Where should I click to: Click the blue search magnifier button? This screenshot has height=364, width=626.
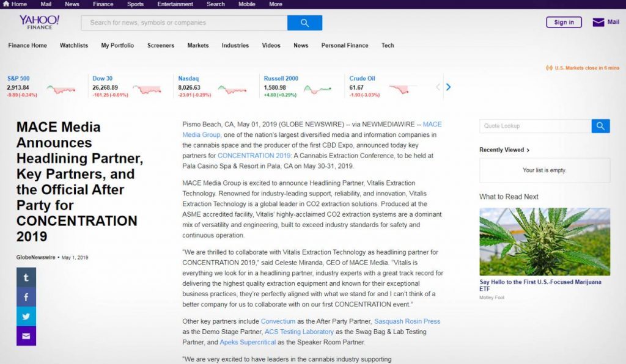pos(304,23)
